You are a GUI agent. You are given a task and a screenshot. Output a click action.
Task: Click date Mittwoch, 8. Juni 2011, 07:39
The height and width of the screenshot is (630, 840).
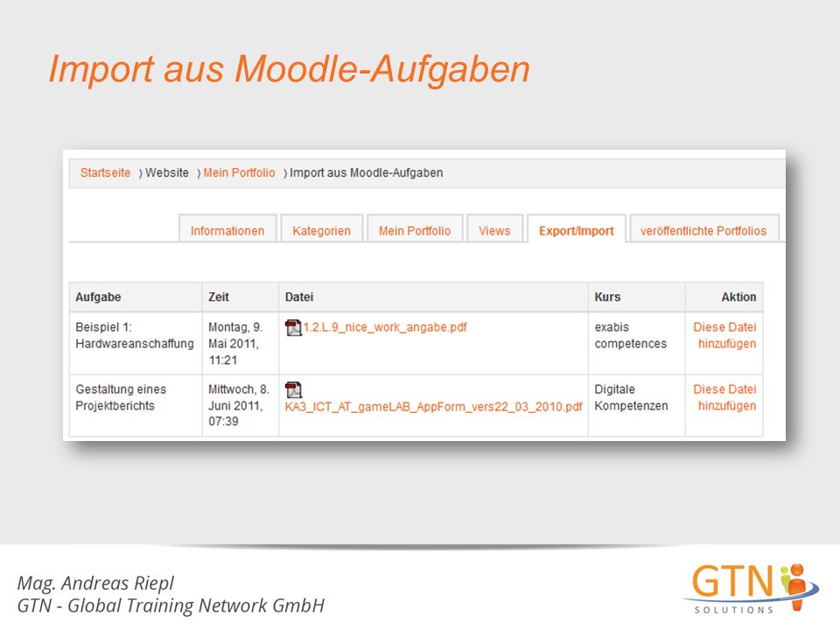[239, 405]
